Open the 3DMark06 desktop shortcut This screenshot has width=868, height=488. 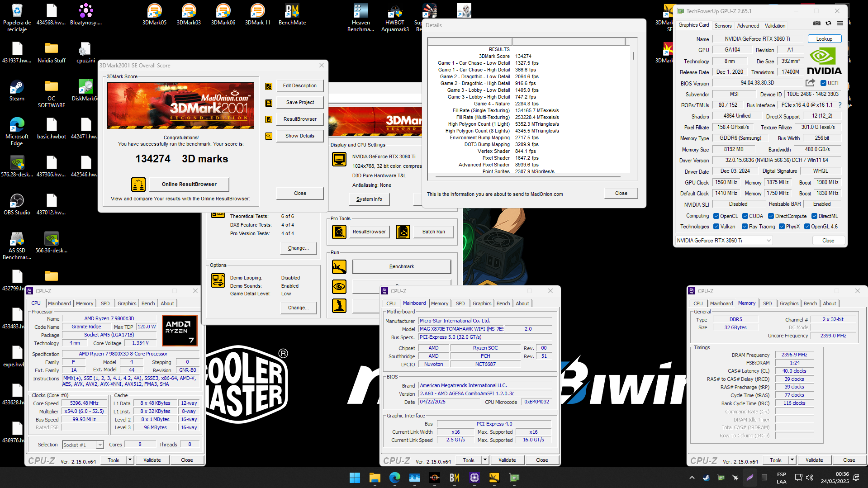pos(223,14)
